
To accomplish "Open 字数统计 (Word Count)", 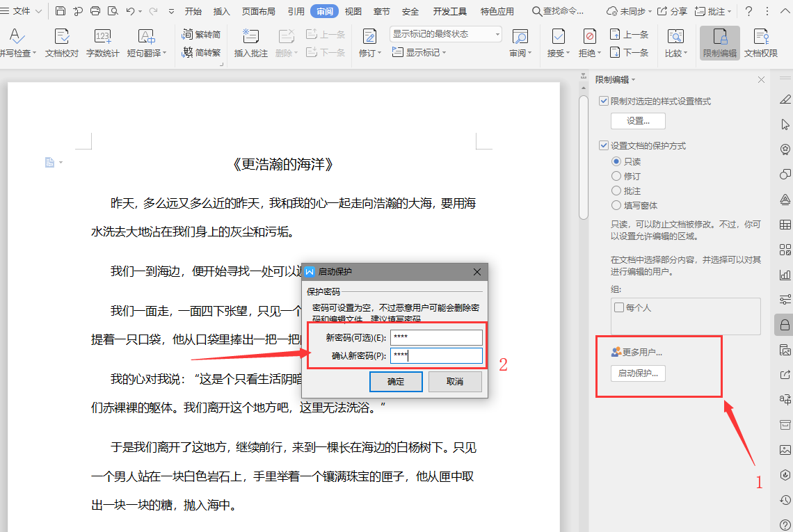I will [103, 43].
